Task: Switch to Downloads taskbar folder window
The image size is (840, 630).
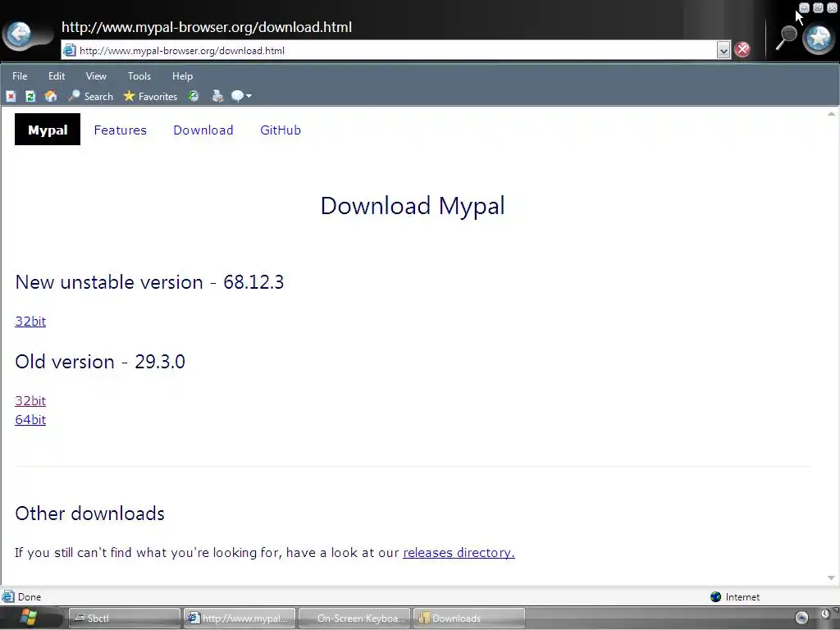Action: tap(469, 619)
